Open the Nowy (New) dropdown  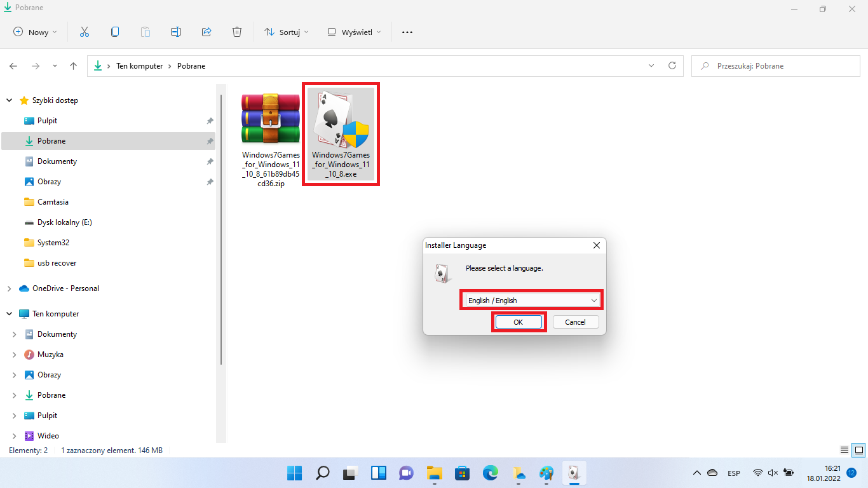pos(36,32)
